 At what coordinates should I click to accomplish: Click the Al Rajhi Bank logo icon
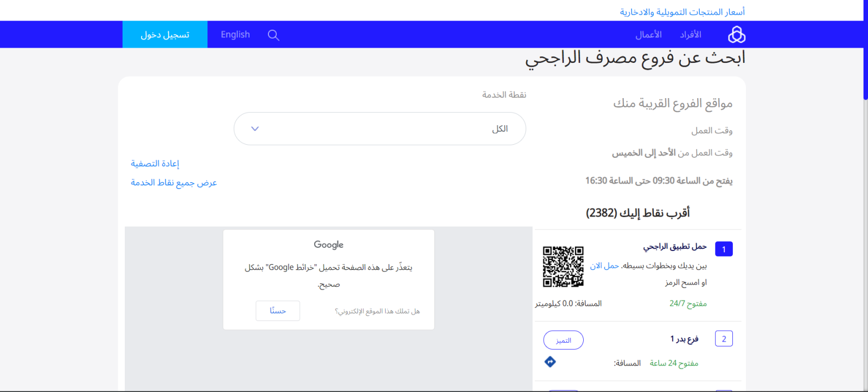tap(736, 35)
